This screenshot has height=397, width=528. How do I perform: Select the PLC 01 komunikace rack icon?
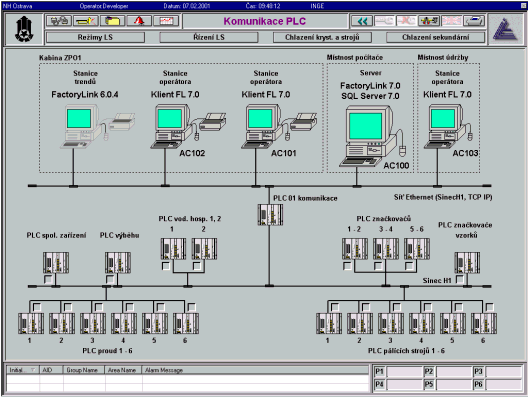[270, 215]
